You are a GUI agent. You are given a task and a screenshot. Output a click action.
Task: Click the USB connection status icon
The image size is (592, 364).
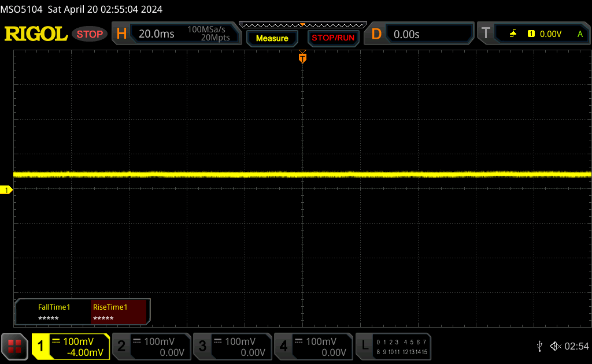pyautogui.click(x=539, y=346)
